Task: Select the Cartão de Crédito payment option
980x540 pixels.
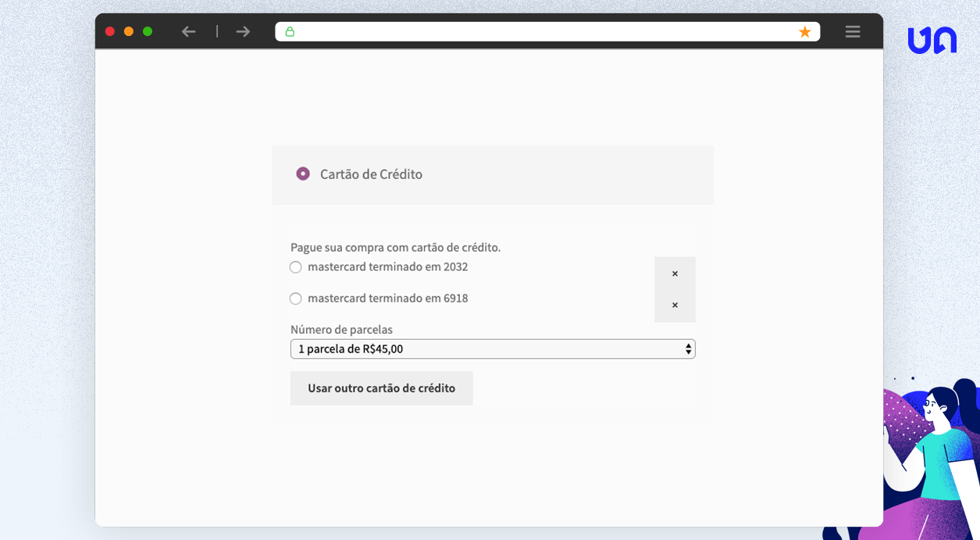Action: pos(303,173)
